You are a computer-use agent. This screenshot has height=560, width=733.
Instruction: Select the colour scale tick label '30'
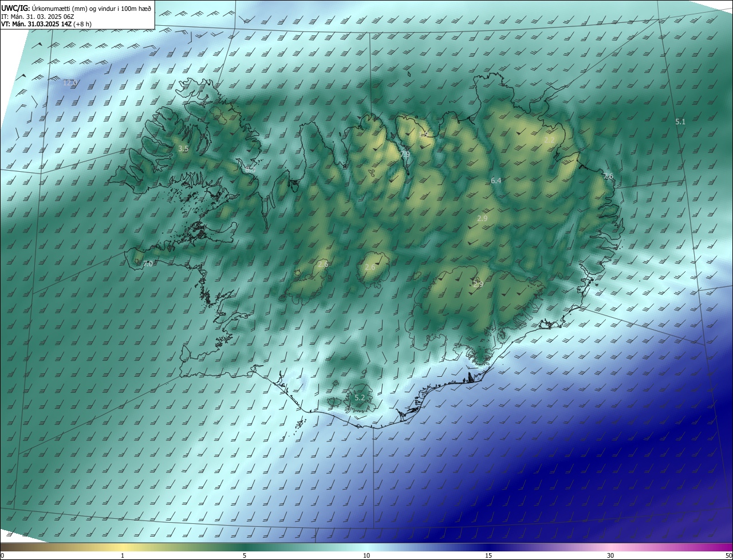(610, 555)
